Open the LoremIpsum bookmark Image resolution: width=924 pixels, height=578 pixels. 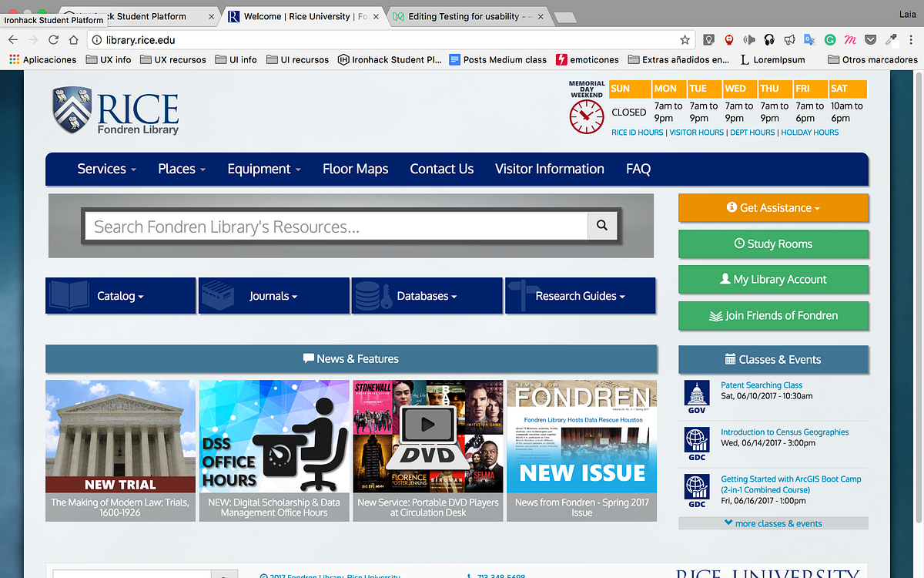[772, 59]
